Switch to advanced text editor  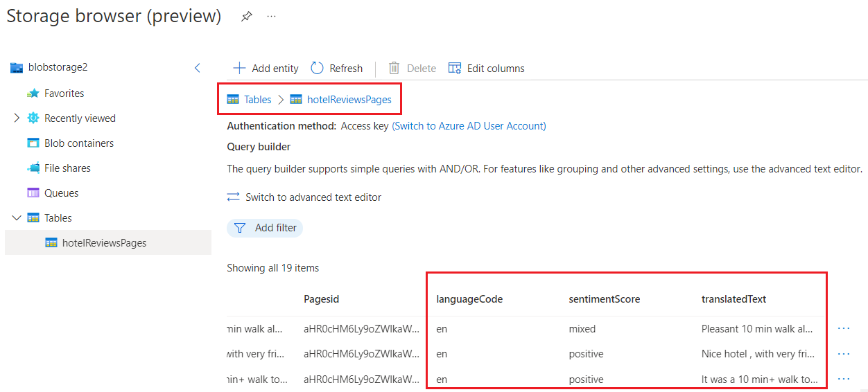313,197
